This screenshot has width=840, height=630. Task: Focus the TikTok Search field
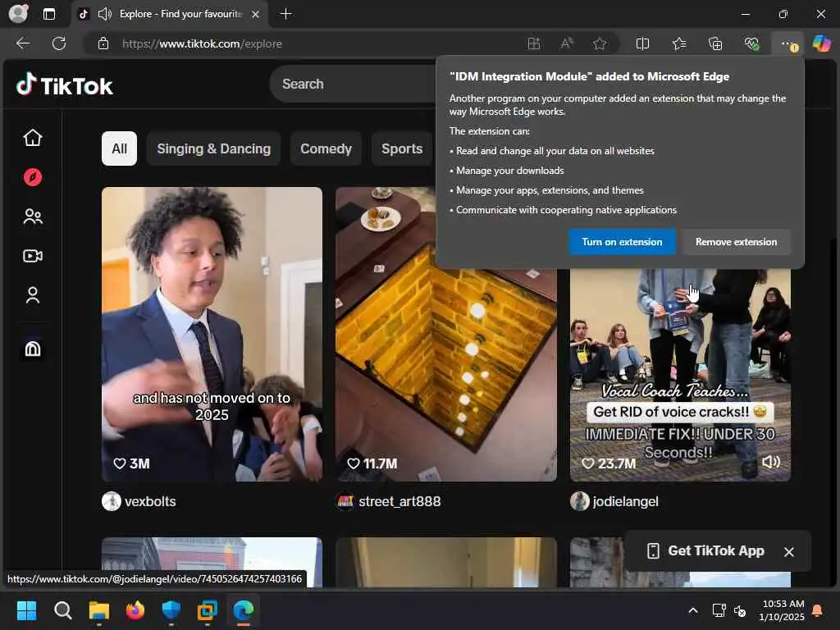click(x=354, y=84)
